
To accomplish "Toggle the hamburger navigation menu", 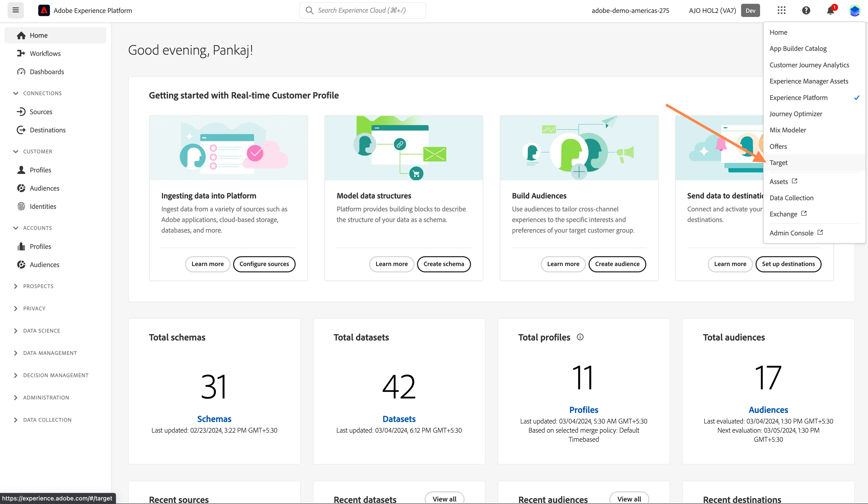I will [x=15, y=10].
